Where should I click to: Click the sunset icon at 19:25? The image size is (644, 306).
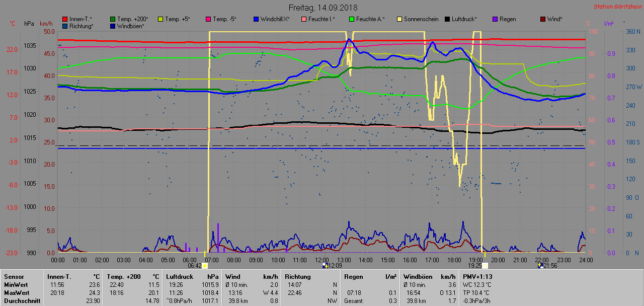coord(486,265)
